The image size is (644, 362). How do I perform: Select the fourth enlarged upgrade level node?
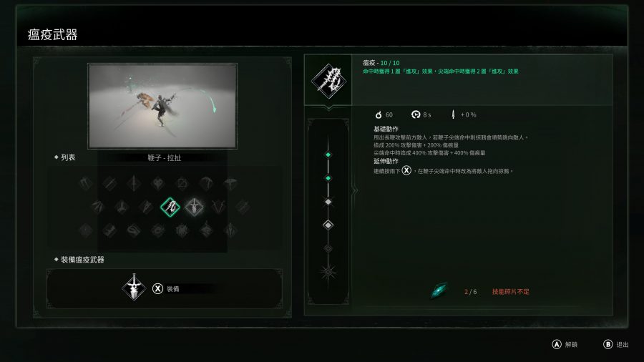[x=328, y=225]
